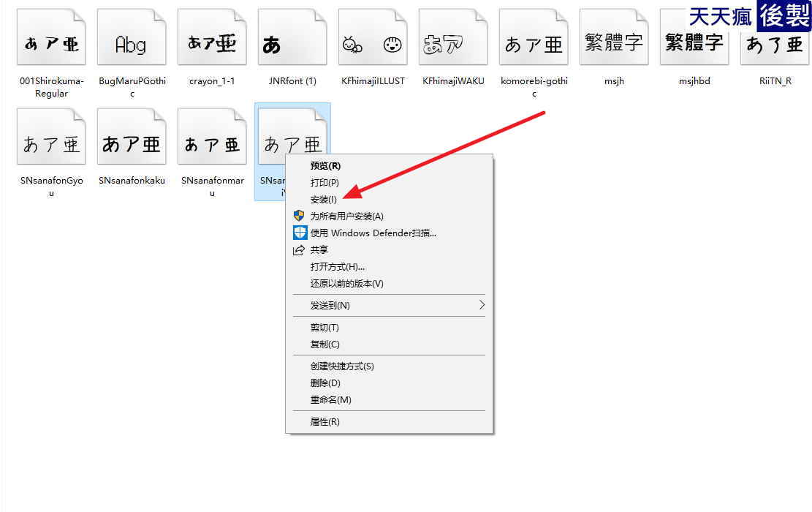Select the msjhbd font file icon
Viewport: 812px width, 512px height.
[x=694, y=37]
